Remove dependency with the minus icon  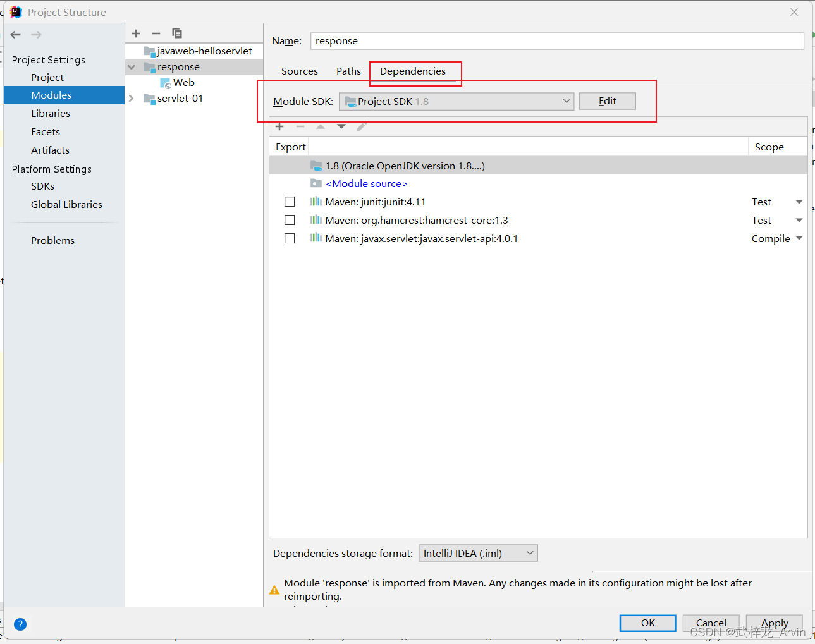(300, 126)
